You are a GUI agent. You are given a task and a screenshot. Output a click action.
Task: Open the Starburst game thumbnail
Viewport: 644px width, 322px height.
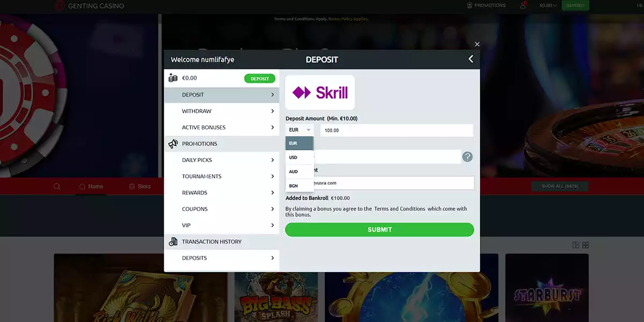547,288
